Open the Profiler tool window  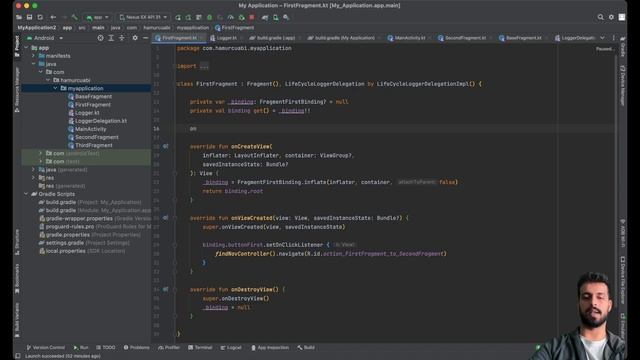point(169,348)
